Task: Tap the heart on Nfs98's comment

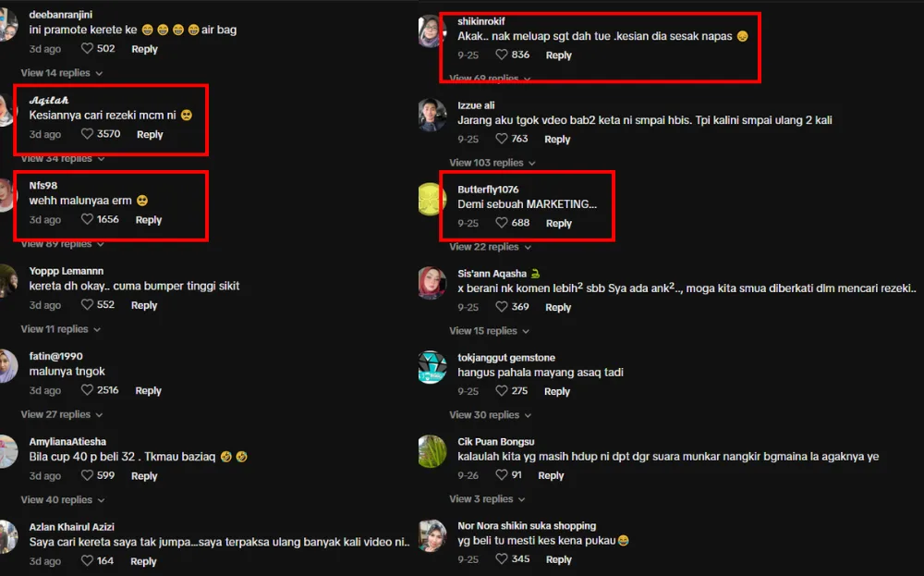Action: pos(87,219)
